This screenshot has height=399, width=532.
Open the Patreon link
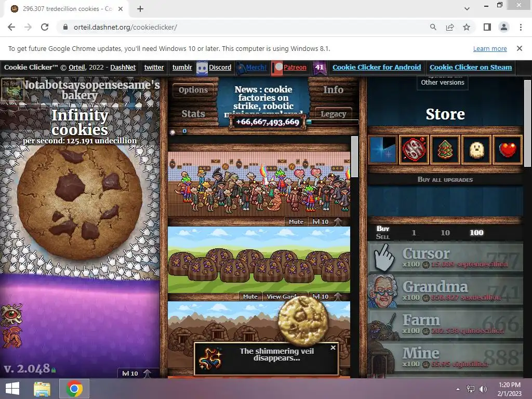pos(295,67)
